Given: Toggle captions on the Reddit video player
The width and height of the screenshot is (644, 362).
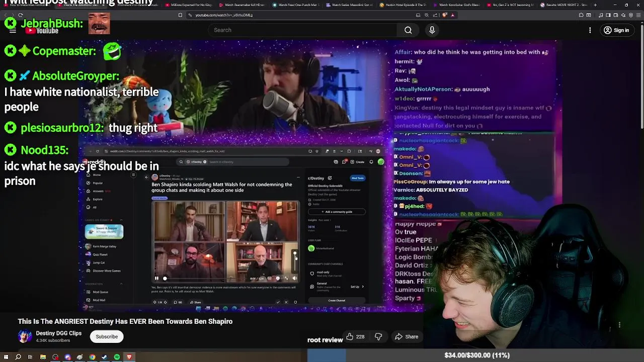Looking at the screenshot, I should pyautogui.click(x=269, y=278).
